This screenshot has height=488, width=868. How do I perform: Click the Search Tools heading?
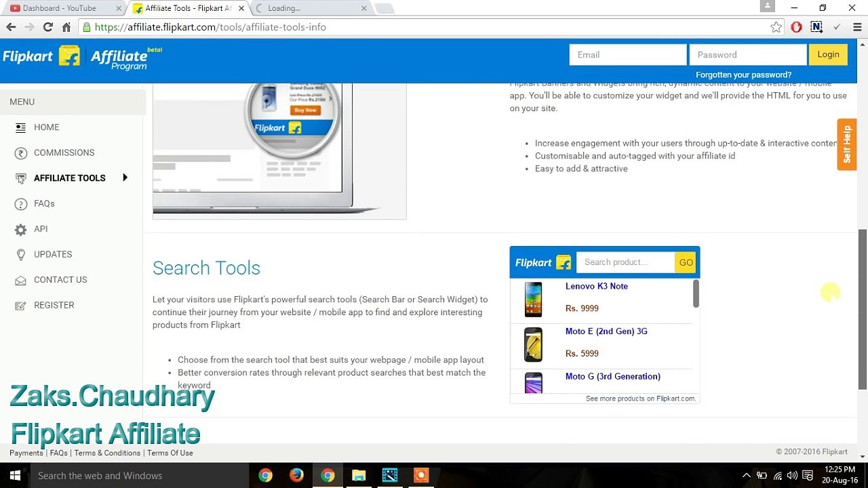click(206, 268)
